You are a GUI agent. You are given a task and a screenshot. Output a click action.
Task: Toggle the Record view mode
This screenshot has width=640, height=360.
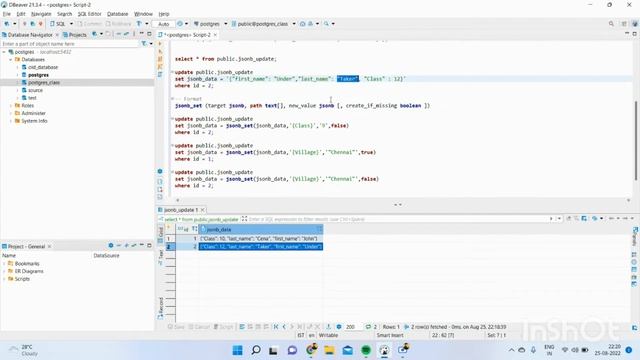pyautogui.click(x=160, y=308)
